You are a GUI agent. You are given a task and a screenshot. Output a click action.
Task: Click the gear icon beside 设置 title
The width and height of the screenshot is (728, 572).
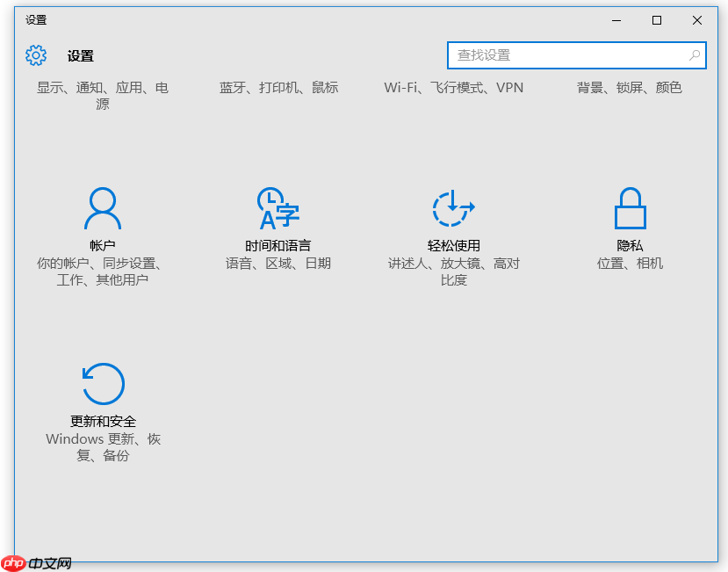[x=35, y=54]
